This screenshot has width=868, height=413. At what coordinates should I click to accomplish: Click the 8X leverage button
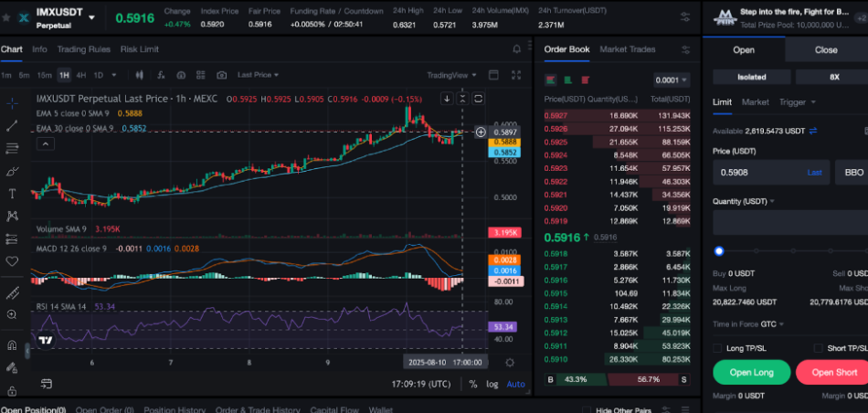point(831,77)
